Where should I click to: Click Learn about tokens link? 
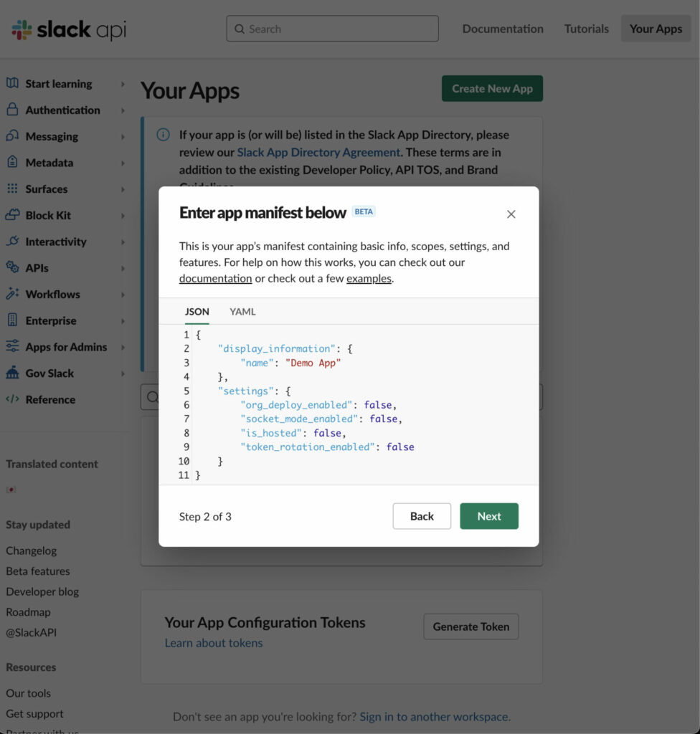click(x=214, y=643)
